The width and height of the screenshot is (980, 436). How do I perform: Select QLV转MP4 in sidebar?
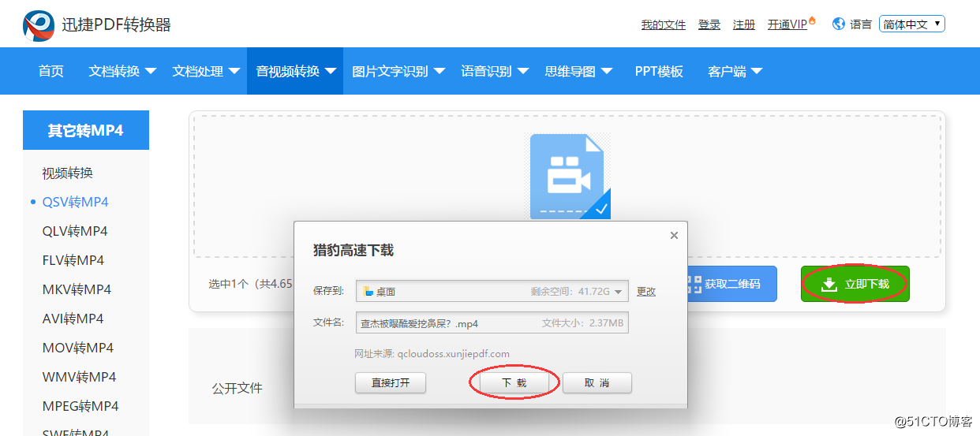pyautogui.click(x=75, y=231)
